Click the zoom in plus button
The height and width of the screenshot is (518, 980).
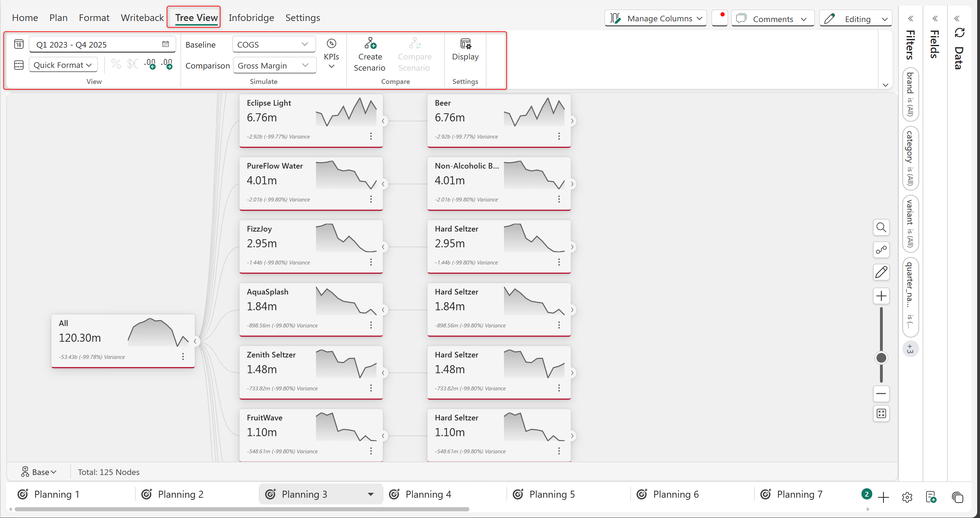pyautogui.click(x=881, y=296)
